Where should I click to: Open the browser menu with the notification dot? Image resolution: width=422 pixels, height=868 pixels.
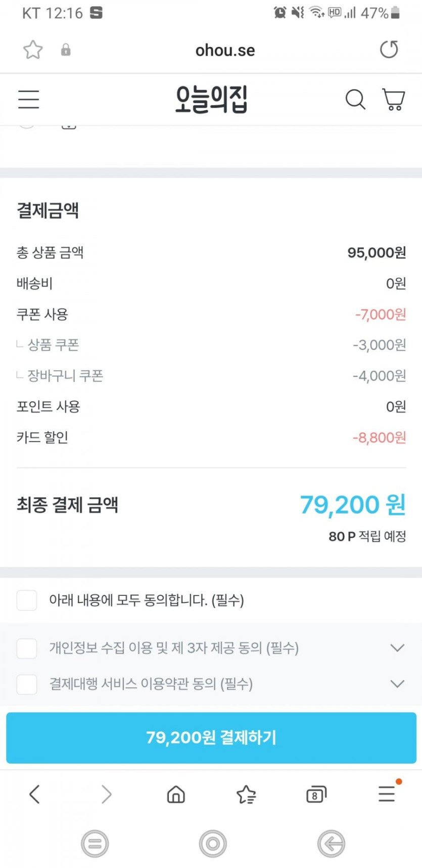click(x=387, y=793)
